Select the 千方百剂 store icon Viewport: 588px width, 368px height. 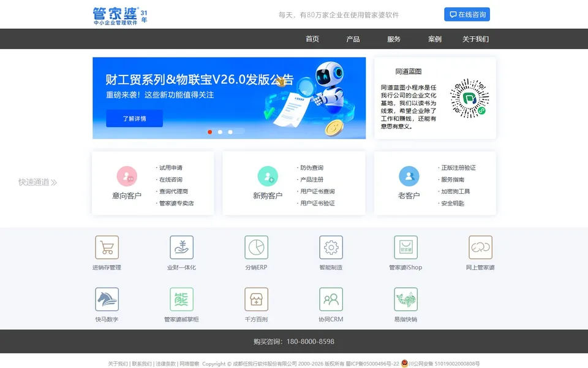[x=256, y=299]
